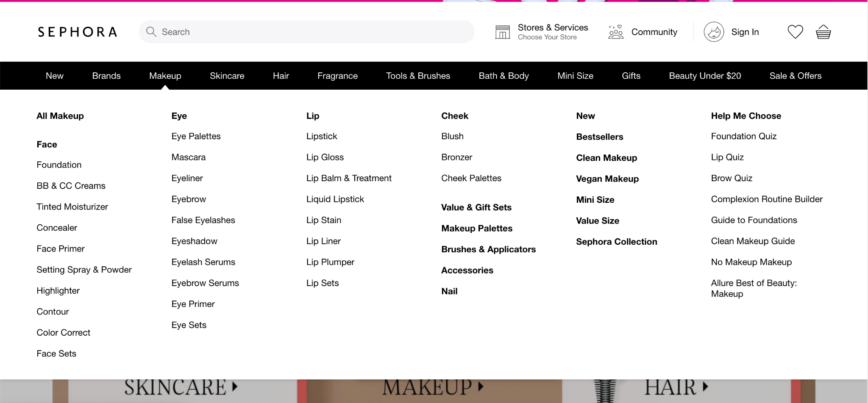Open Eye Palettes link

[196, 136]
